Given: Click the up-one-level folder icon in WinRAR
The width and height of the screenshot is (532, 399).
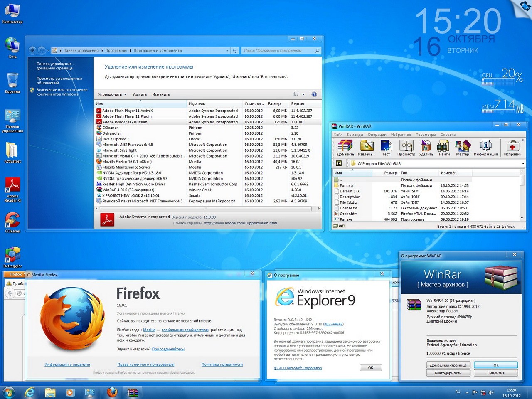Looking at the screenshot, I should point(339,163).
